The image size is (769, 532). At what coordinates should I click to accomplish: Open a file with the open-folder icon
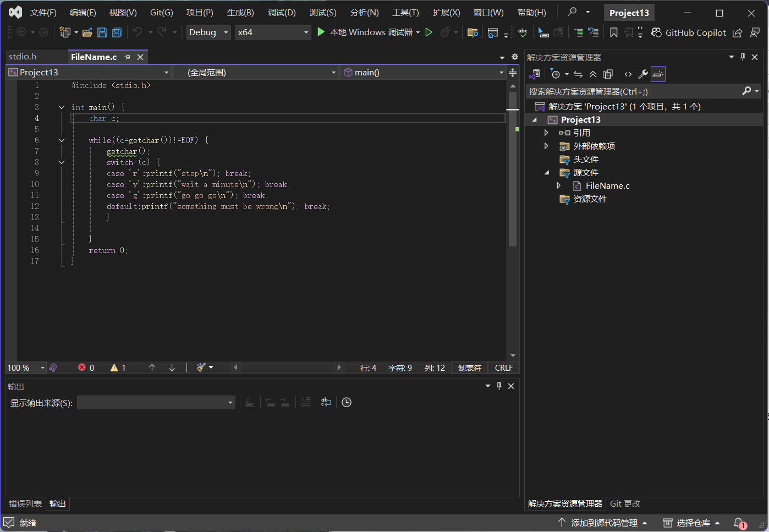tap(87, 32)
